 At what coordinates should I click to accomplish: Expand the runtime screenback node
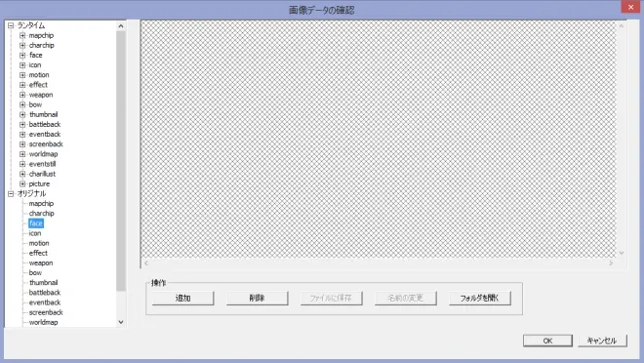click(22, 144)
